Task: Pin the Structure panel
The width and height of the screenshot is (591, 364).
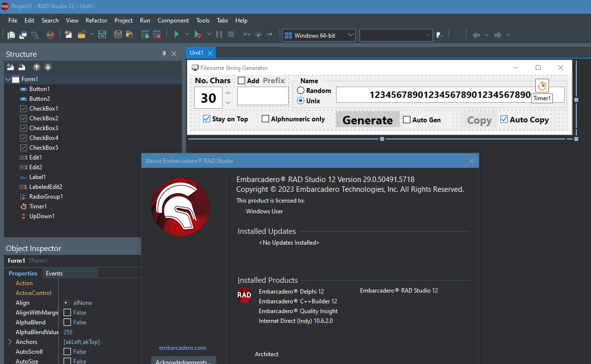Action: point(164,54)
